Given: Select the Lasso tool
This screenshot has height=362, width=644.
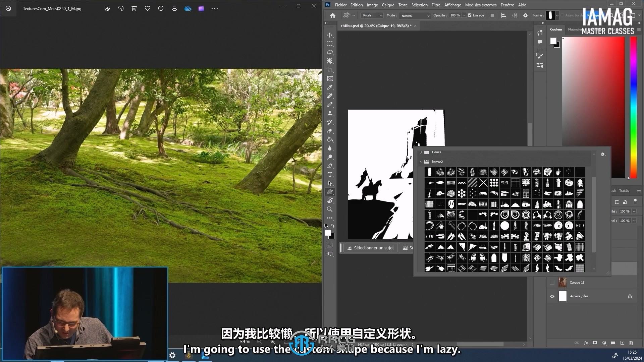Looking at the screenshot, I should [330, 52].
